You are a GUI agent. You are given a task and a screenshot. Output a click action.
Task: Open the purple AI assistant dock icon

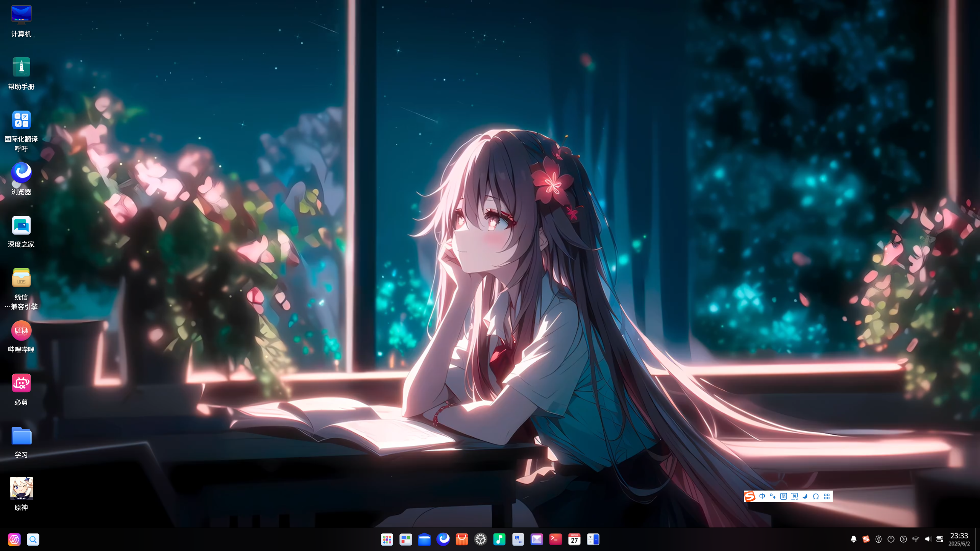pos(15,540)
